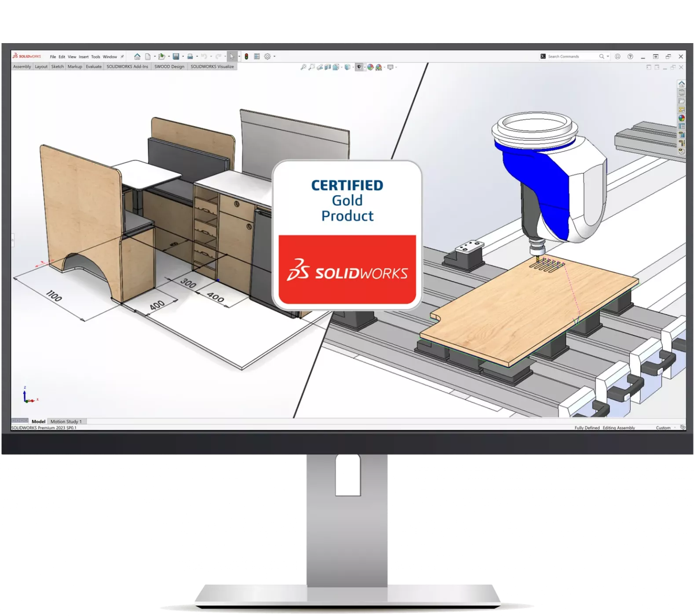Click the Previous View icon
This screenshot has height=616, width=694.
point(320,67)
